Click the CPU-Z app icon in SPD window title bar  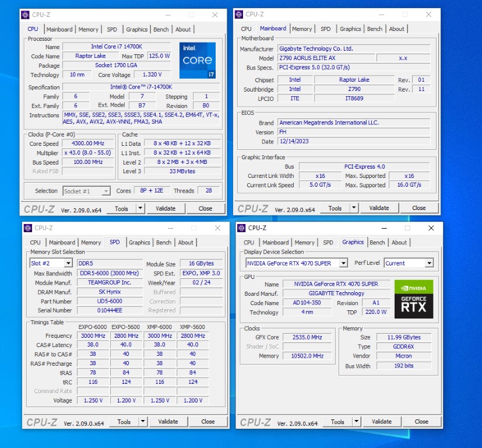coord(28,228)
